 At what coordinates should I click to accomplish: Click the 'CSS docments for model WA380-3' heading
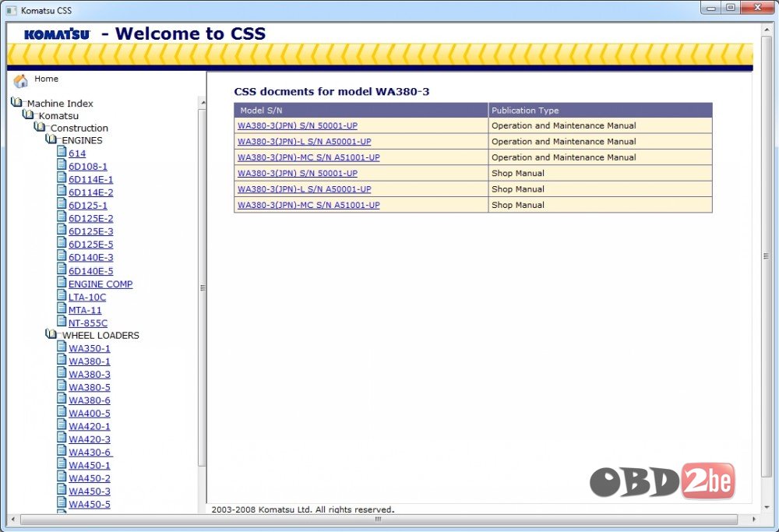332,91
